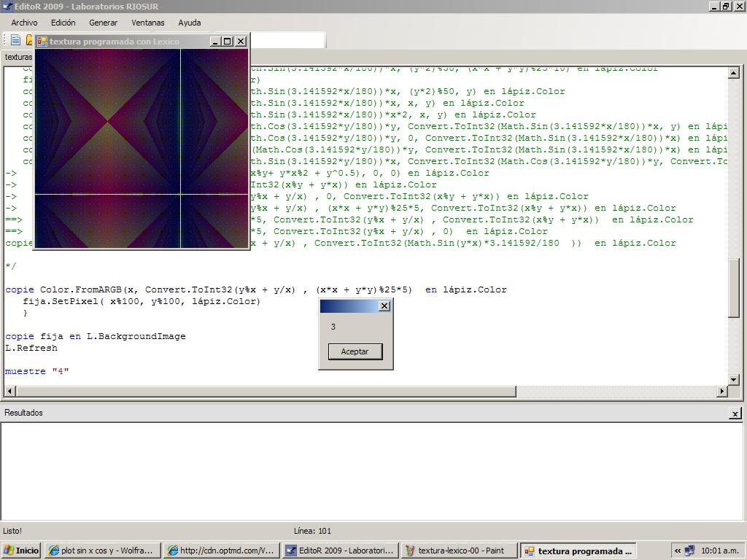The height and width of the screenshot is (560, 747).
Task: Maximize the textura programada con Lexico window
Action: click(x=228, y=42)
